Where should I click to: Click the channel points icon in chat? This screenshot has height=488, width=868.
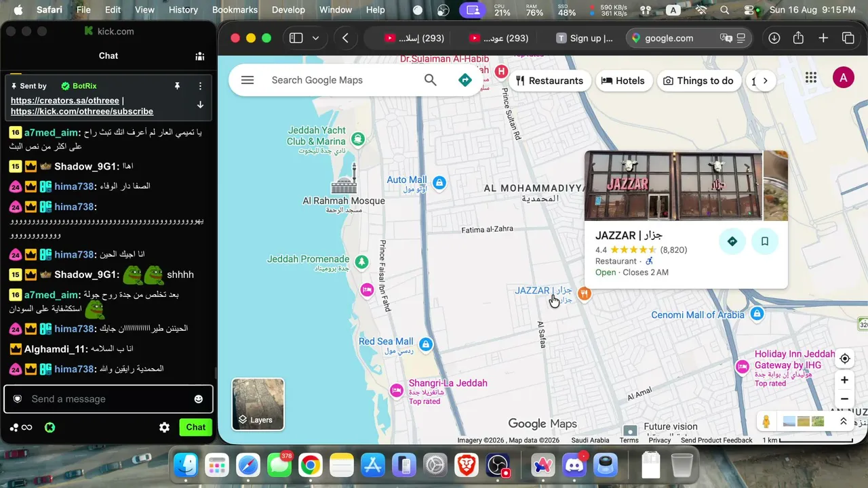(x=14, y=427)
